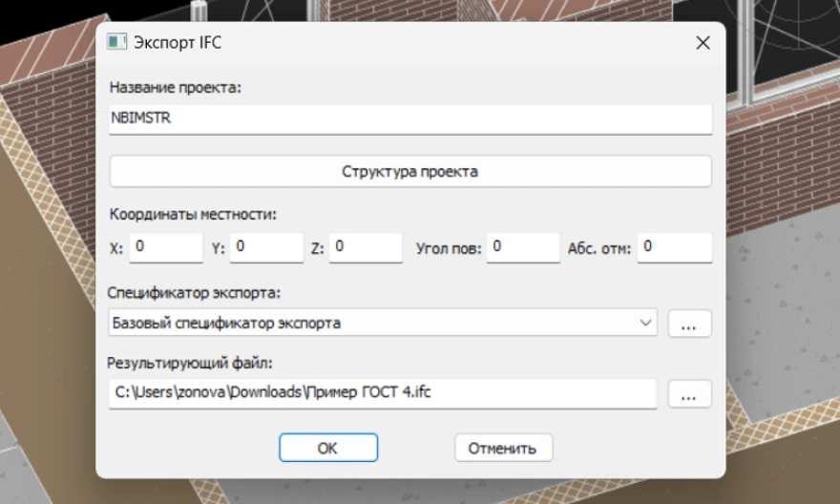Click the Export IFC dialog window icon
The image size is (840, 504).
116,43
